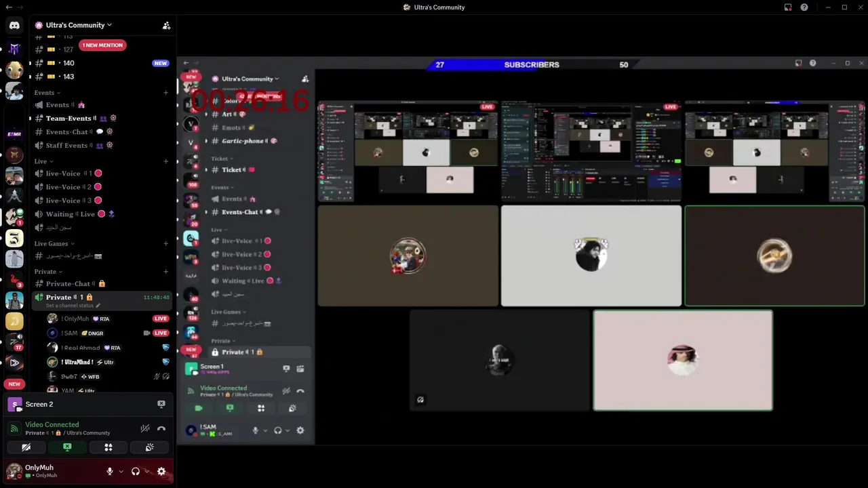The width and height of the screenshot is (868, 488).
Task: Collapse the Live category
Action: tap(43, 161)
